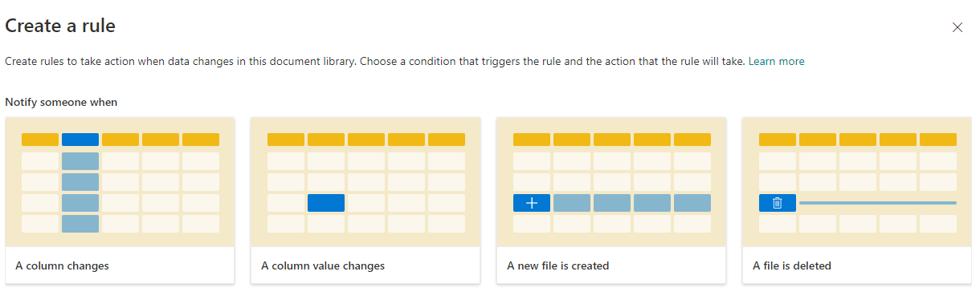Click the blue strikethrough line beside the trash icon
980x308 pixels.
[878, 203]
